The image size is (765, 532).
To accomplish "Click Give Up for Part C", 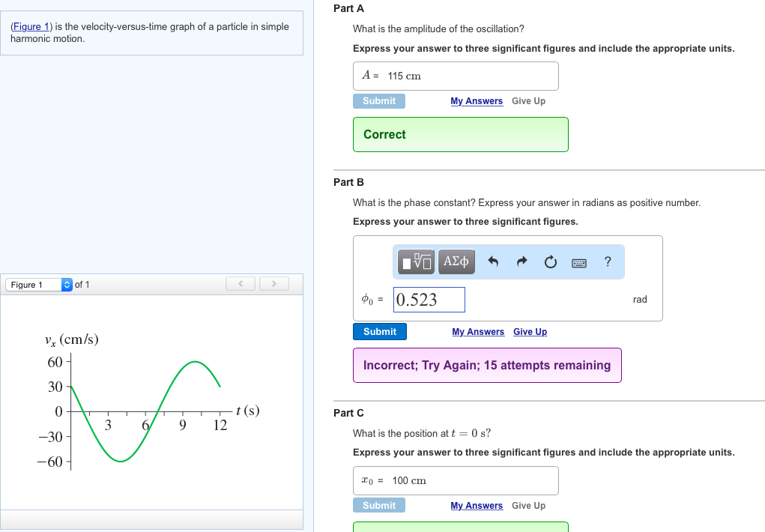I will coord(528,505).
